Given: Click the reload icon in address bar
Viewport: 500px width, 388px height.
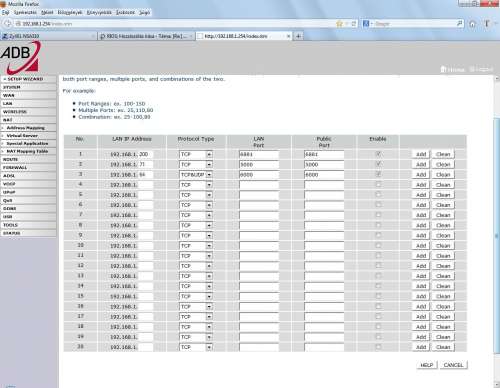Looking at the screenshot, I should pos(354,24).
